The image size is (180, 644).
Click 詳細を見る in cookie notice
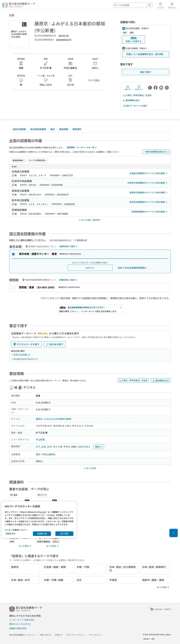11,534
